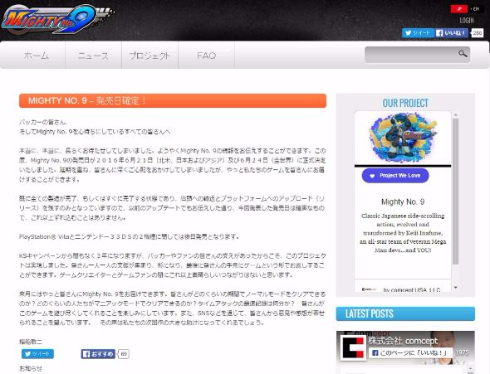Open the プロジェクト menu tab
Image resolution: width=490 pixels, height=374 pixels.
click(150, 55)
